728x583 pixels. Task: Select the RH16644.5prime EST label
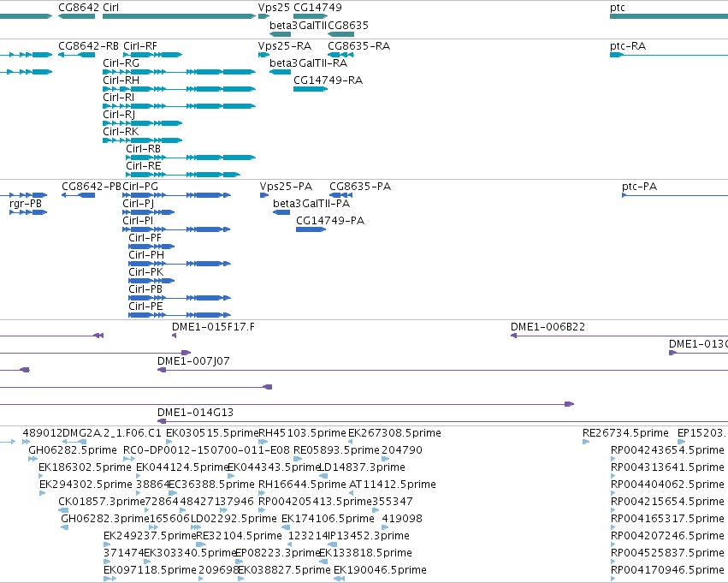tap(302, 485)
